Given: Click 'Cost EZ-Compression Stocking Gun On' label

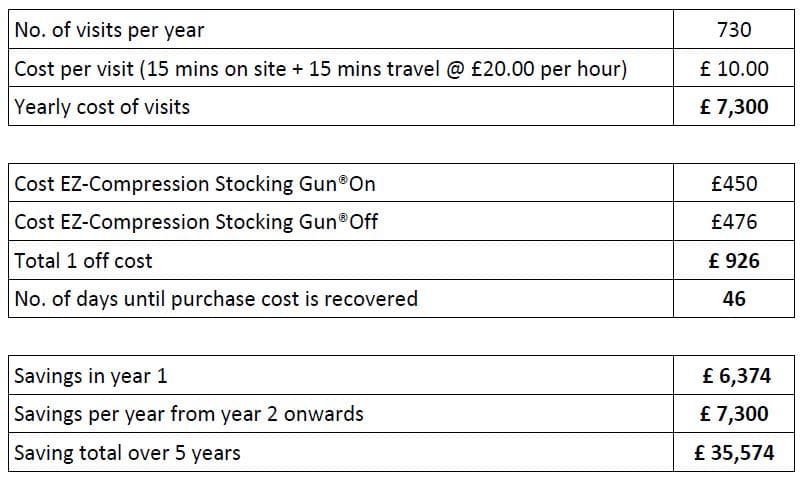Looking at the screenshot, I should point(195,184).
